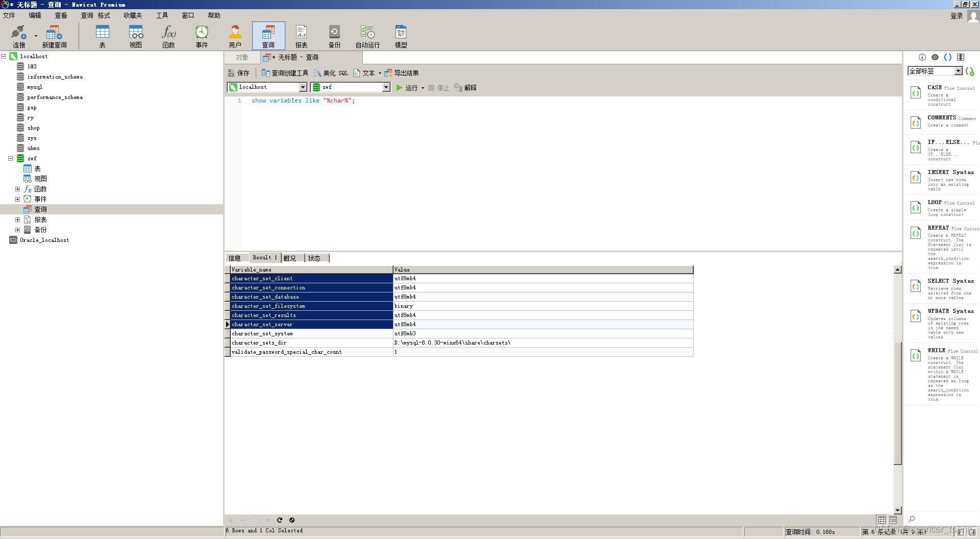Switch to form view of results
The width and height of the screenshot is (980, 539).
click(893, 520)
